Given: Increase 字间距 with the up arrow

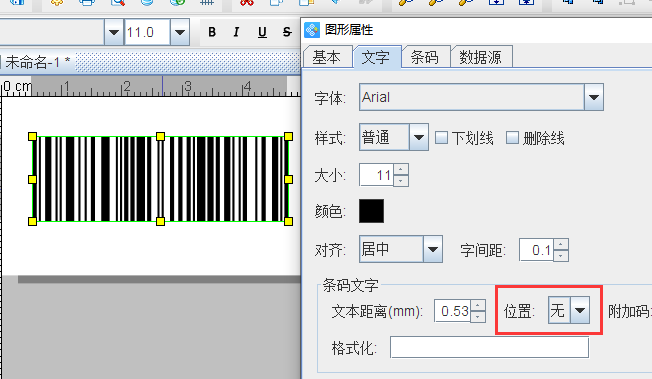Looking at the screenshot, I should [561, 244].
